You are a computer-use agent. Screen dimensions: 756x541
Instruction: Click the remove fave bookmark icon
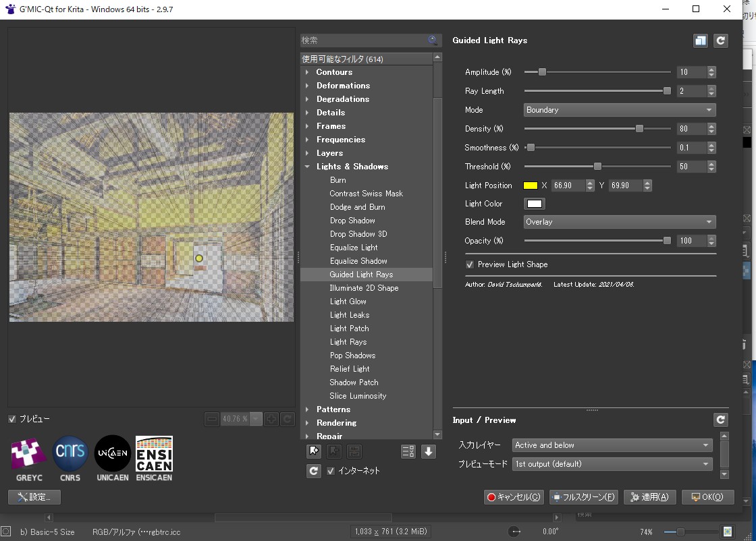(x=334, y=451)
